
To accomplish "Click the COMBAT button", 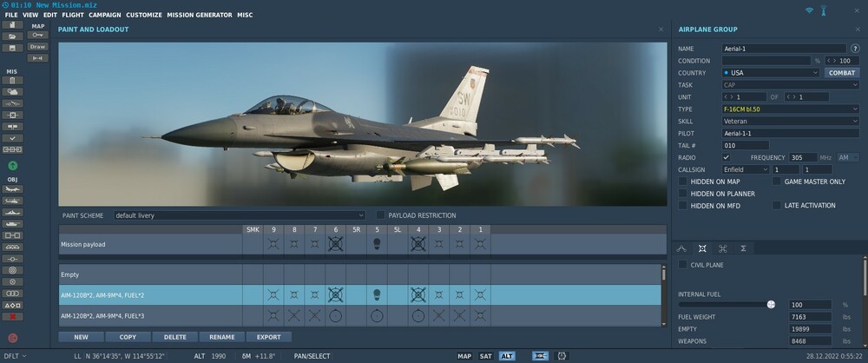I will pos(842,73).
